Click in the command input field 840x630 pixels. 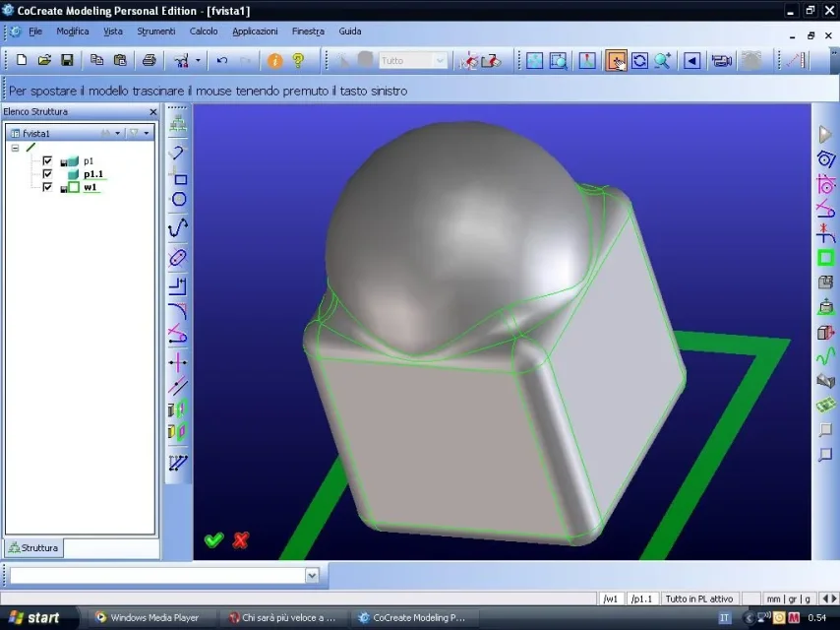coord(158,575)
